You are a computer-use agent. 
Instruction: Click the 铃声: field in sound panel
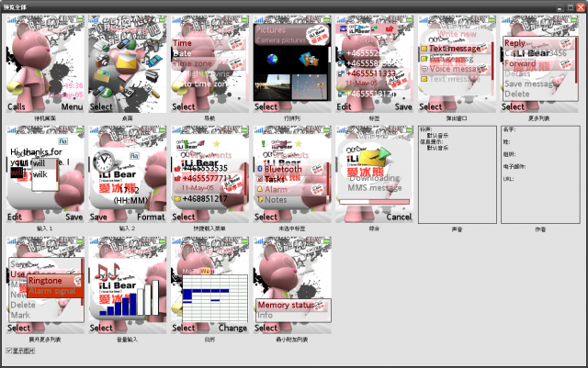pyautogui.click(x=425, y=129)
